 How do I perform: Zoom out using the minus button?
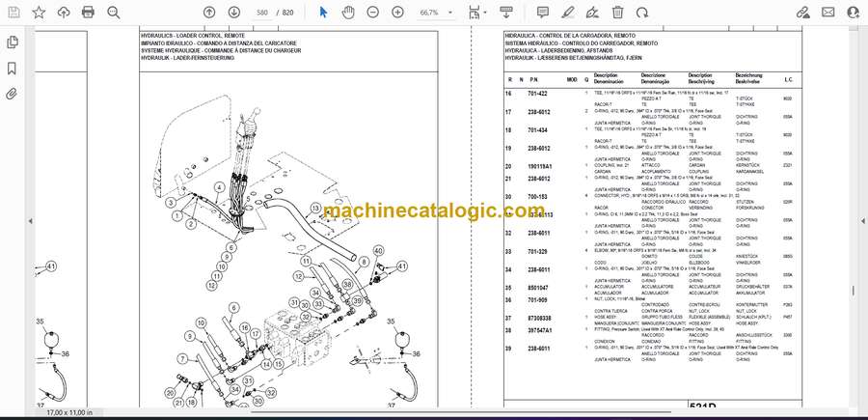[374, 12]
